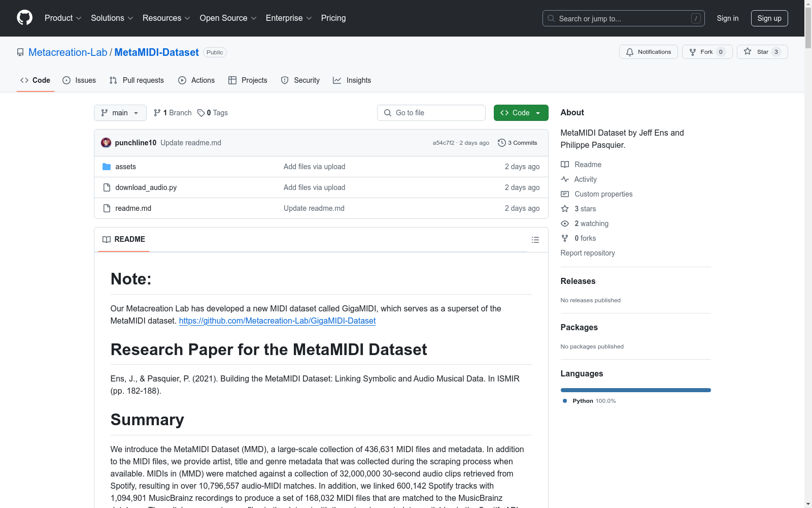This screenshot has width=812, height=508.
Task: Click the Activity pulse icon
Action: [565, 179]
